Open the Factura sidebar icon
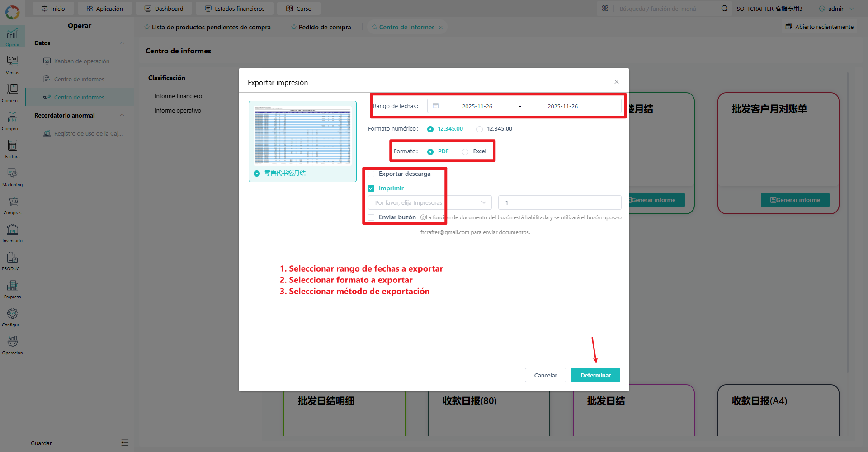This screenshot has width=868, height=452. (12, 149)
